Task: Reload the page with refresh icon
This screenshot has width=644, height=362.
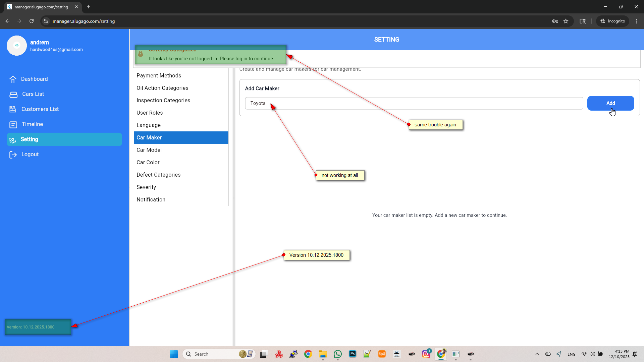Action: coord(32,21)
